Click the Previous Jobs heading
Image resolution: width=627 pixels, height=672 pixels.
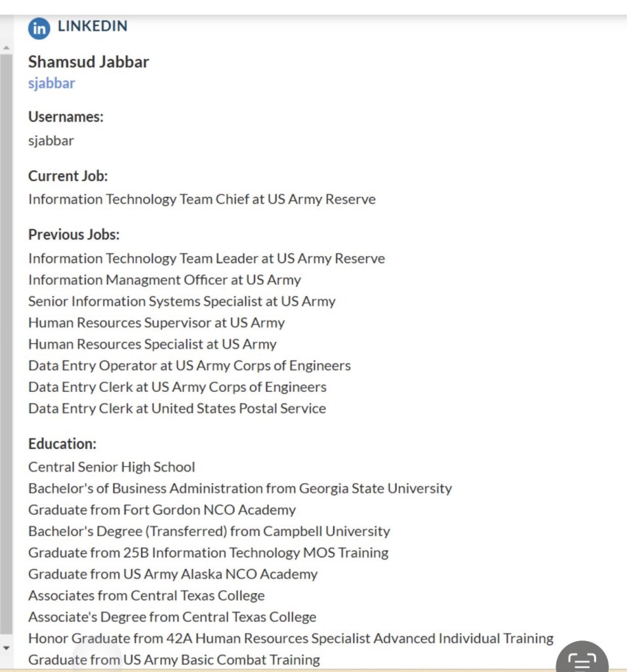coord(73,234)
